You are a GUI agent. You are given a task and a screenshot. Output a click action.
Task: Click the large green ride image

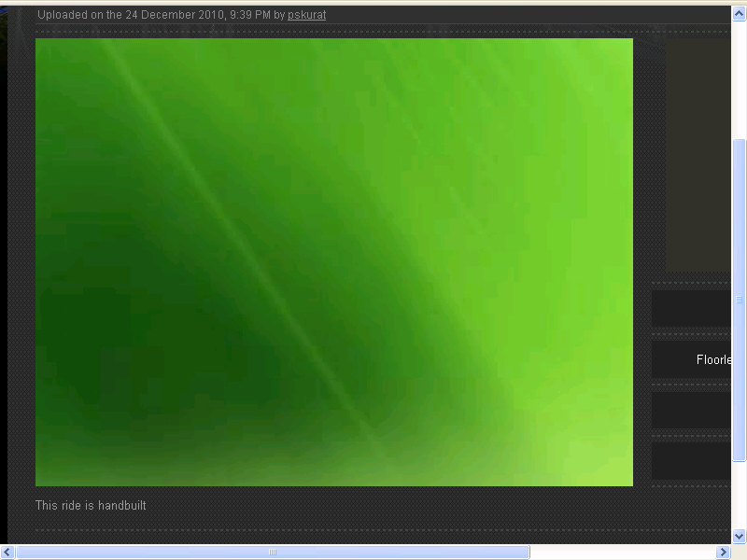pos(334,262)
